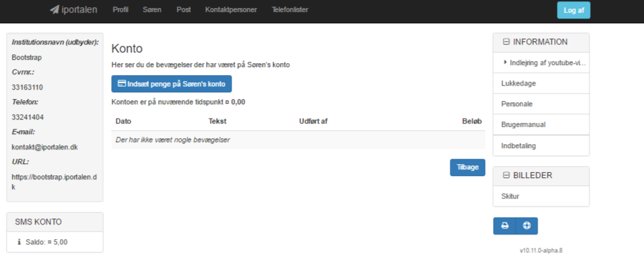The image size is (644, 277).
Task: Click the iportalen brand name
Action: [x=79, y=10]
